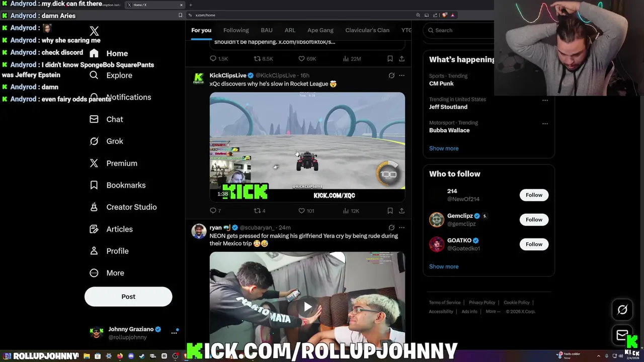Click the browser share icon
This screenshot has height=362, width=644.
[x=435, y=15]
